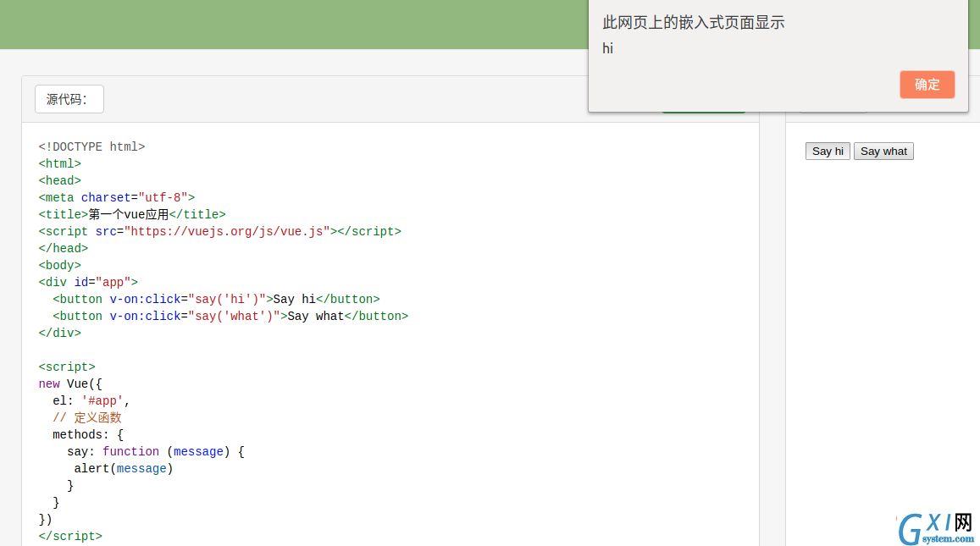This screenshot has width=980, height=546.
Task: Click the alert(message) line
Action: coord(123,468)
